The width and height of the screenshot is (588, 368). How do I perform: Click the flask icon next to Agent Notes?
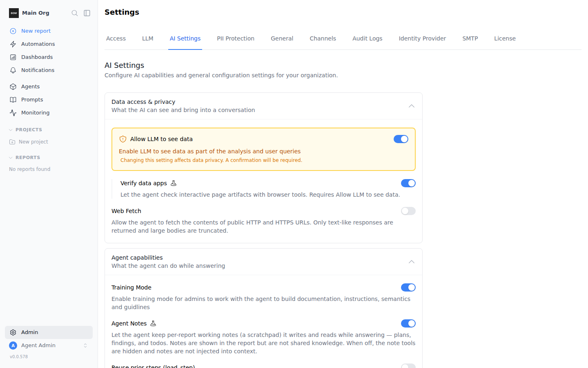click(x=153, y=323)
